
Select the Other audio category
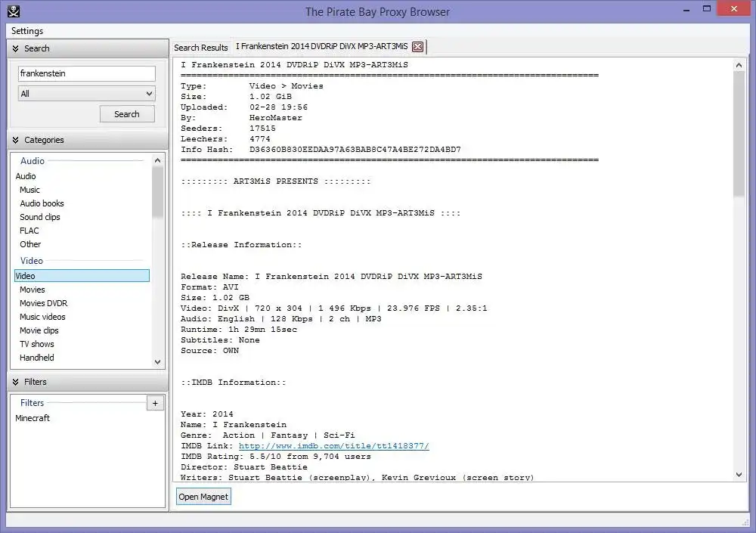pyautogui.click(x=30, y=244)
